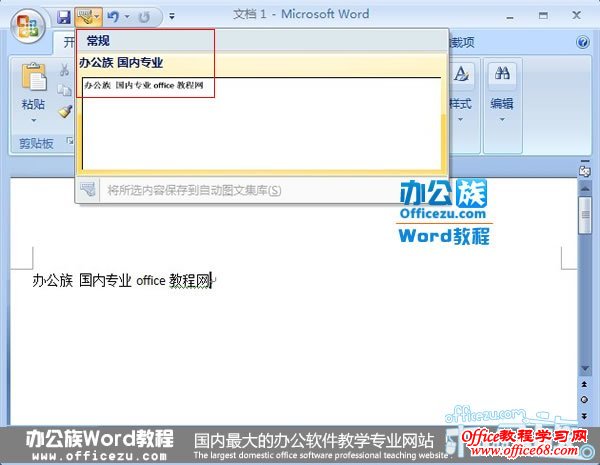600x465 pixels.
Task: Choose 将所选内容保存到自动图文集库
Action: pos(194,190)
